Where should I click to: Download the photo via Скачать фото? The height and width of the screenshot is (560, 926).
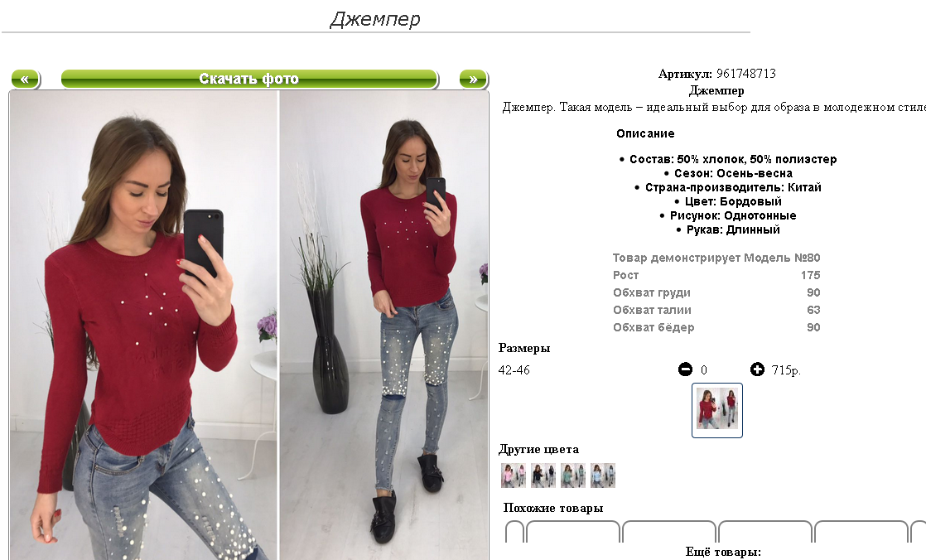click(249, 80)
